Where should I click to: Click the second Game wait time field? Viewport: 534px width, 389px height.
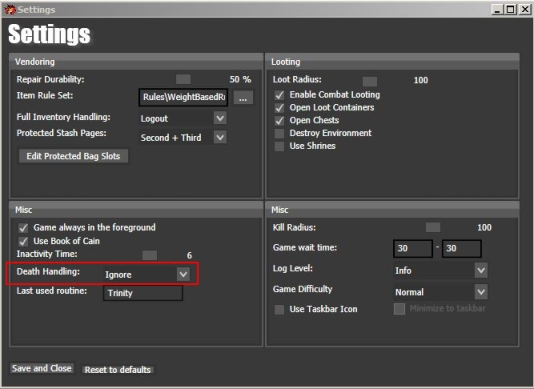click(461, 248)
